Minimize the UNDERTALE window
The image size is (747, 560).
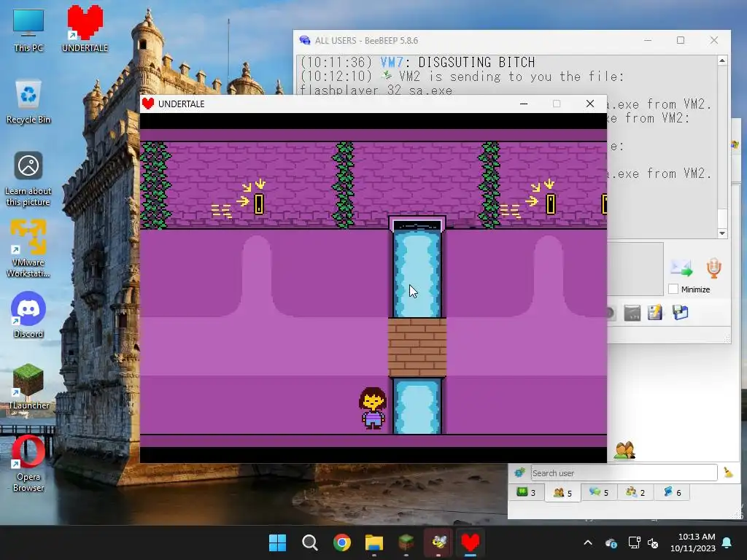click(x=524, y=104)
